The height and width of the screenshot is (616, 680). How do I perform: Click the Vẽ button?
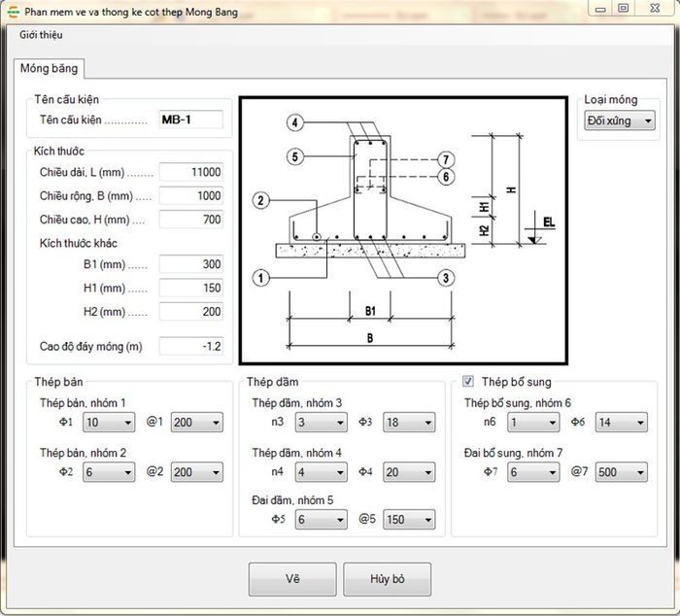(292, 579)
